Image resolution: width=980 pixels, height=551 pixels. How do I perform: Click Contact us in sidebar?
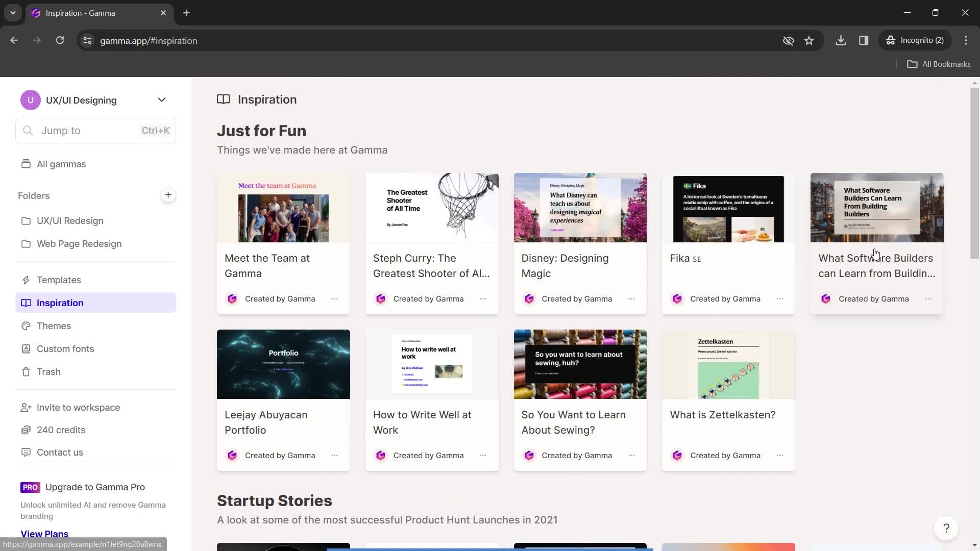pos(96,453)
